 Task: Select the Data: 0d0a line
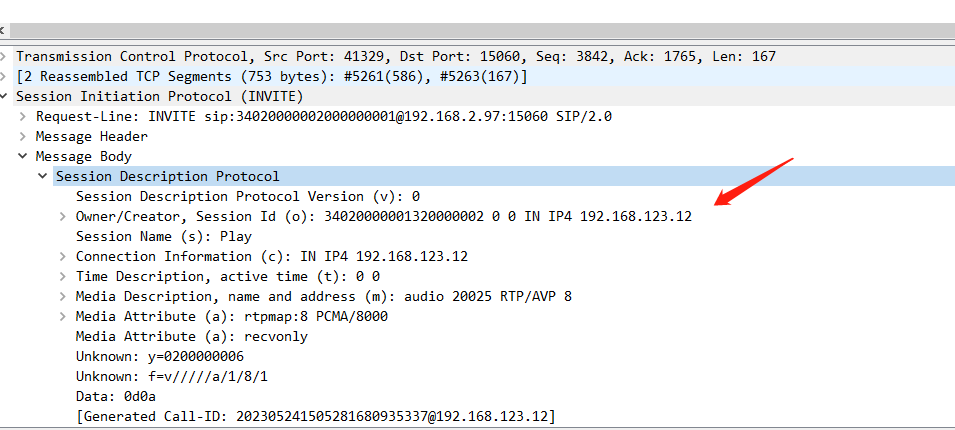[x=115, y=397]
